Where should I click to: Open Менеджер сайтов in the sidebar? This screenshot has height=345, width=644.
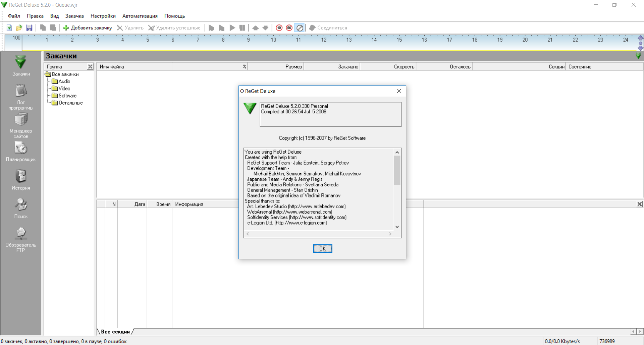[21, 126]
